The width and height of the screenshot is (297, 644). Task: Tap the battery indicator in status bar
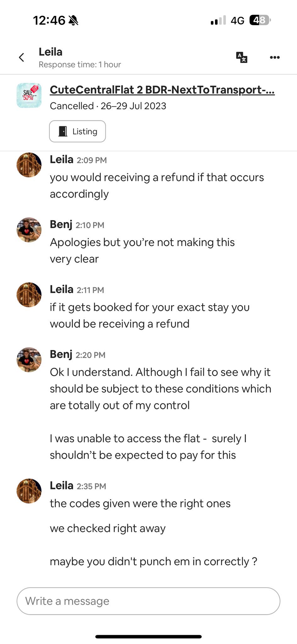[260, 20]
